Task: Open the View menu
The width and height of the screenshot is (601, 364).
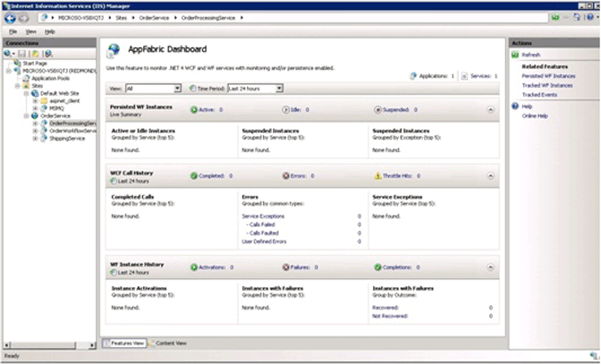Action: [31, 32]
